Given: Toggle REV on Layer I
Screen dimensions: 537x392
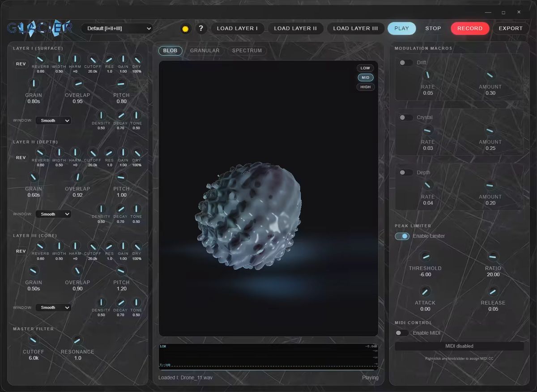Looking at the screenshot, I should 21,63.
